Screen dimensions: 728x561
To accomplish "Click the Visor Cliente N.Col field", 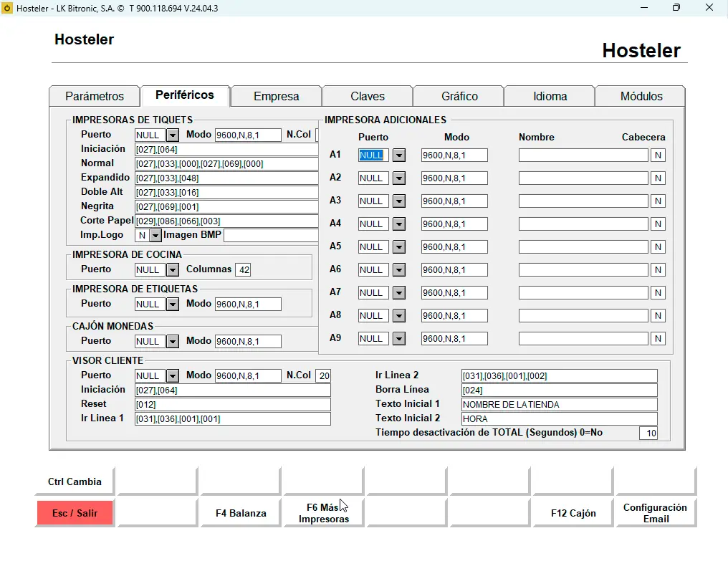I will [323, 375].
